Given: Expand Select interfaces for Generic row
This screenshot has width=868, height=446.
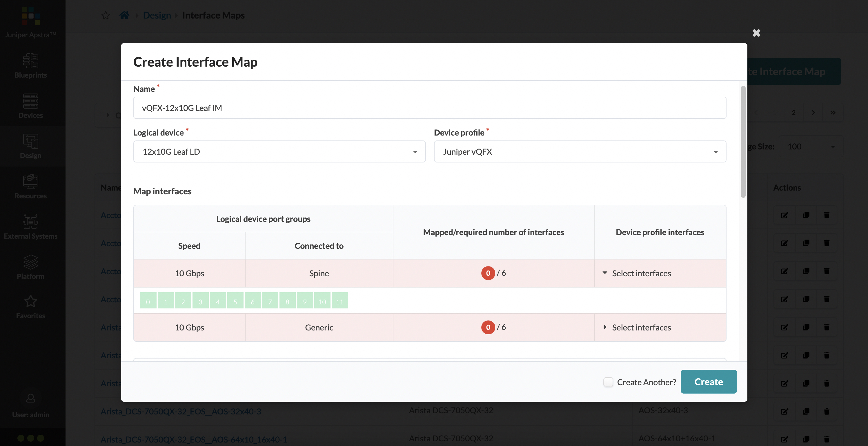Looking at the screenshot, I should (x=637, y=327).
